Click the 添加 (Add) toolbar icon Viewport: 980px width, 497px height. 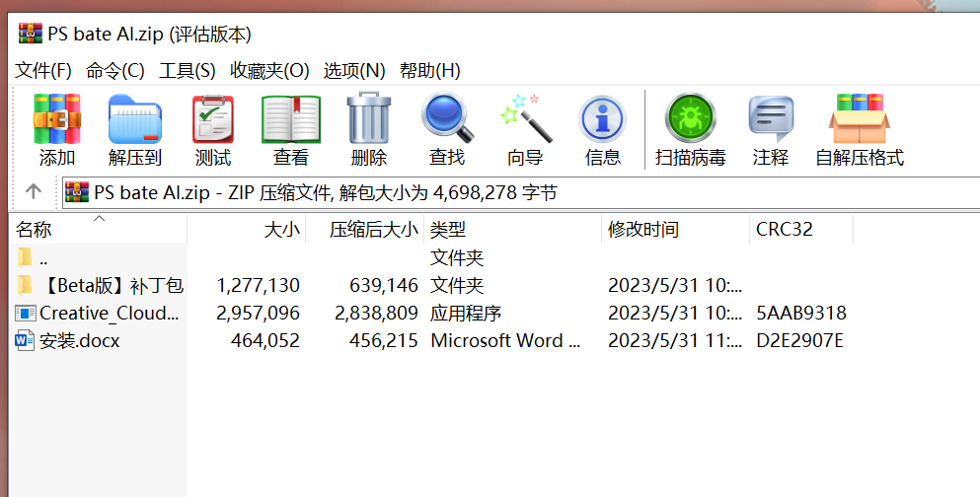(57, 119)
